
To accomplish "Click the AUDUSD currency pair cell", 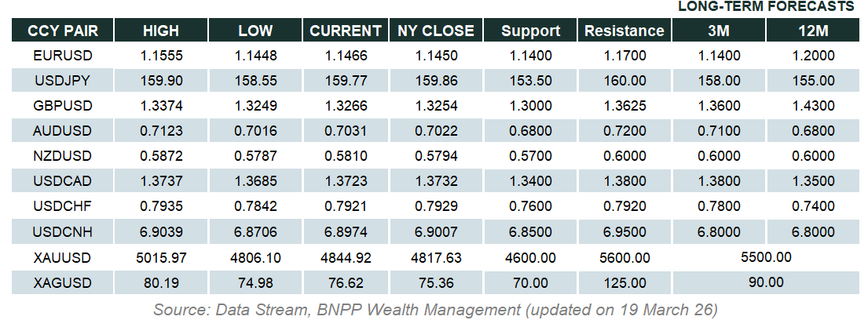I will [x=62, y=131].
